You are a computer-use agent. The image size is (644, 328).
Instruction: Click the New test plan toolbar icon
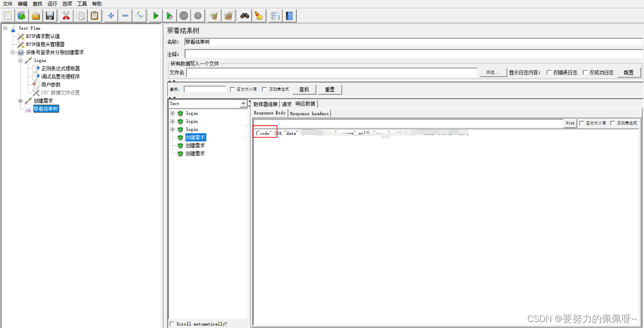tap(7, 16)
